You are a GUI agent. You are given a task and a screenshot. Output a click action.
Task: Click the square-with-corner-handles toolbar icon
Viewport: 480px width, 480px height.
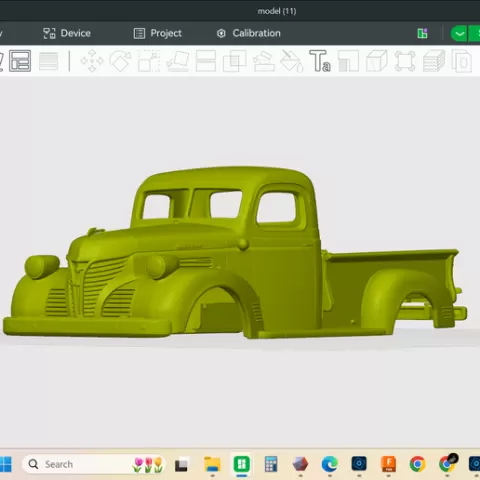[405, 61]
